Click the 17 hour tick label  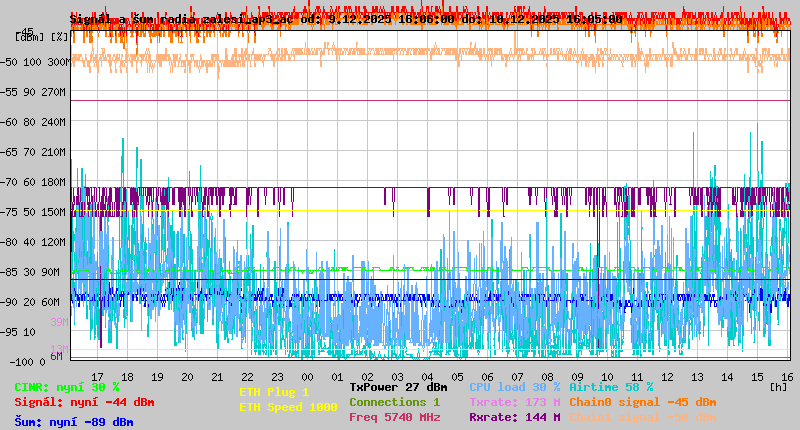pyautogui.click(x=97, y=377)
